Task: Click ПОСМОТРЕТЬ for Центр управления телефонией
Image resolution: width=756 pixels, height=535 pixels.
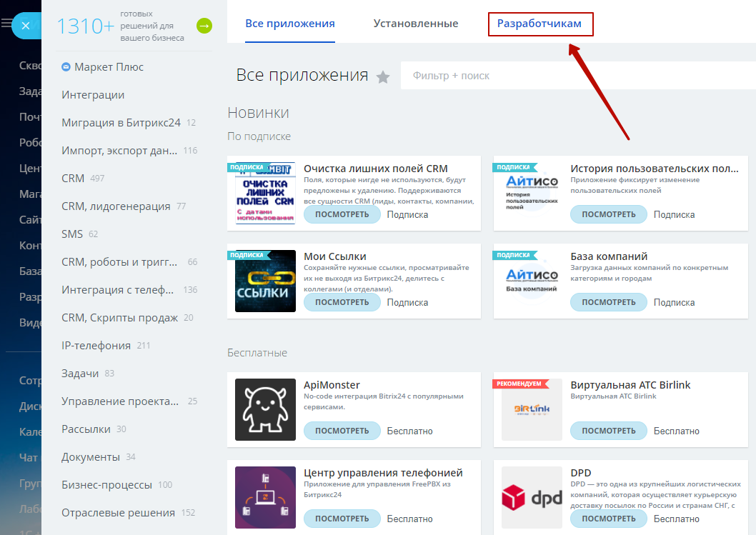Action: [x=342, y=519]
